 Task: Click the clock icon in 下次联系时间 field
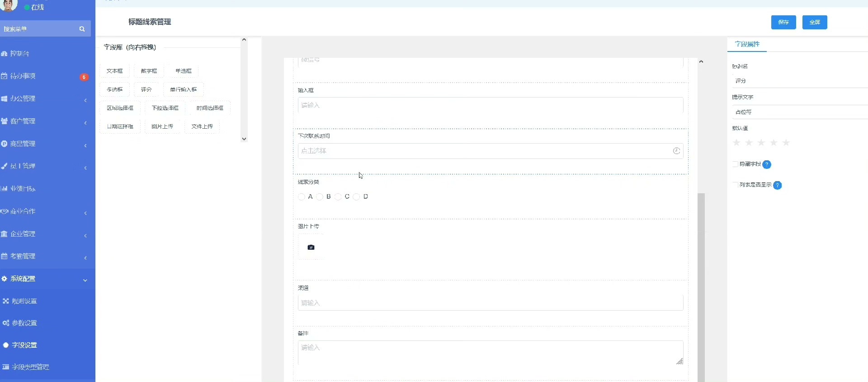[676, 151]
